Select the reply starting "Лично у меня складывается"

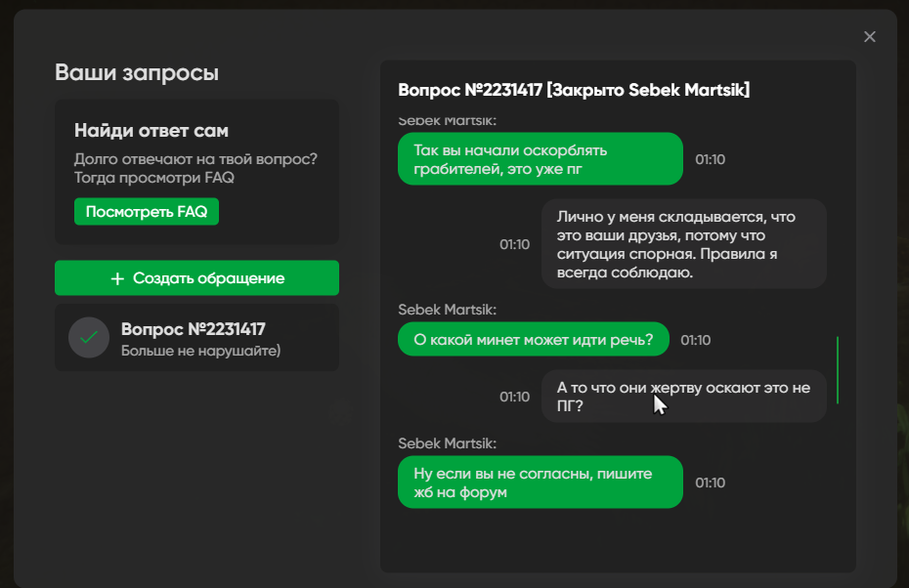coord(683,244)
